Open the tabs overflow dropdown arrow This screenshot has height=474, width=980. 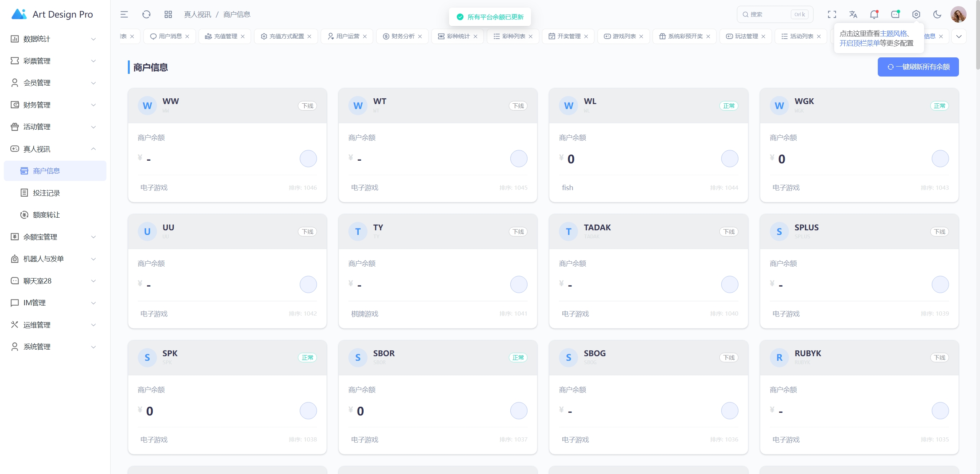(x=959, y=36)
